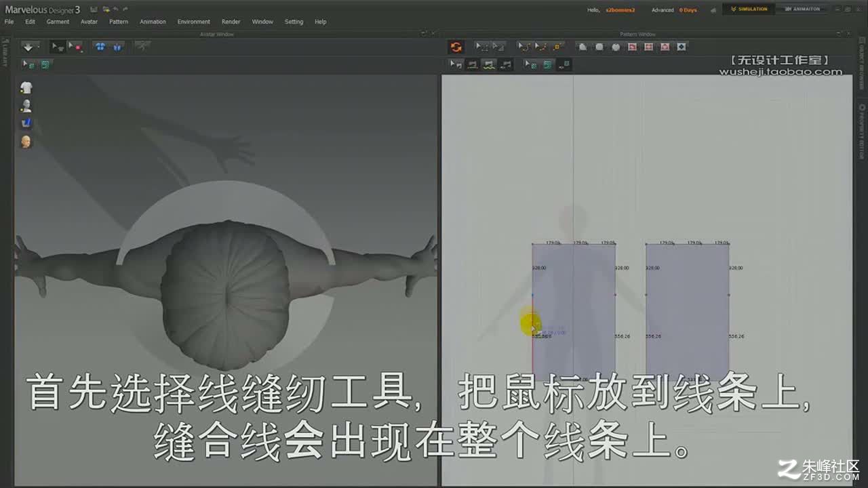Viewport: 868px width, 488px height.
Task: Switch to SIMULATION mode tab
Action: (x=749, y=9)
